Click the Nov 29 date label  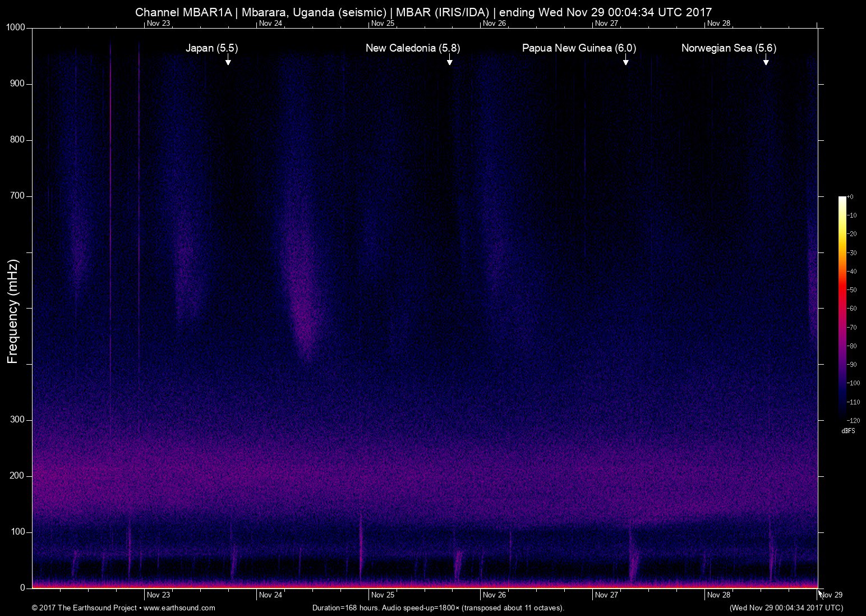(831, 595)
